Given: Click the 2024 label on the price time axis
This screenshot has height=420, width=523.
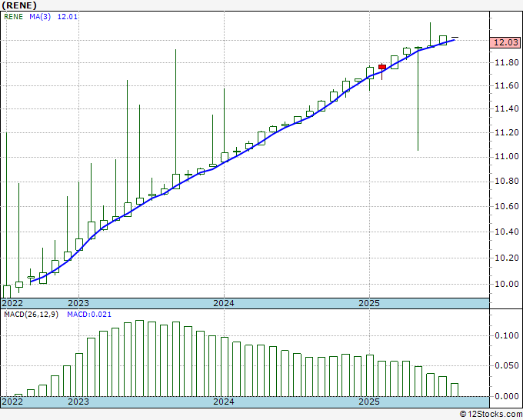Looking at the screenshot, I should (224, 303).
